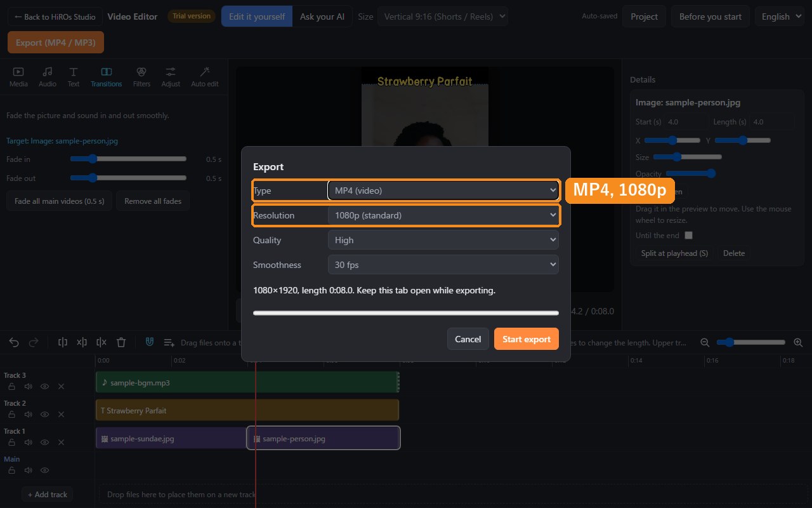Toggle visibility eye of Track 3

tap(44, 386)
